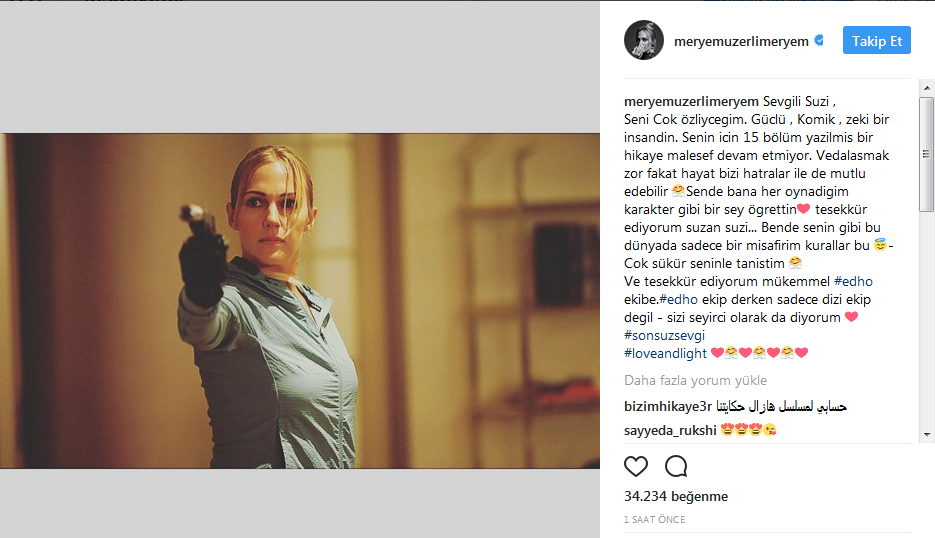Like the post with the heart icon
This screenshot has height=538, width=935.
tap(636, 466)
